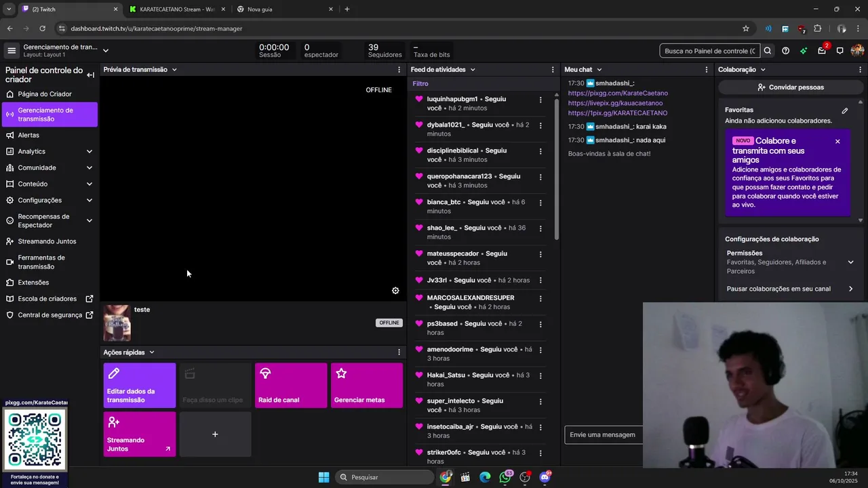Open the whispers chat bubble icon
This screenshot has height=488, width=868.
coord(840,51)
